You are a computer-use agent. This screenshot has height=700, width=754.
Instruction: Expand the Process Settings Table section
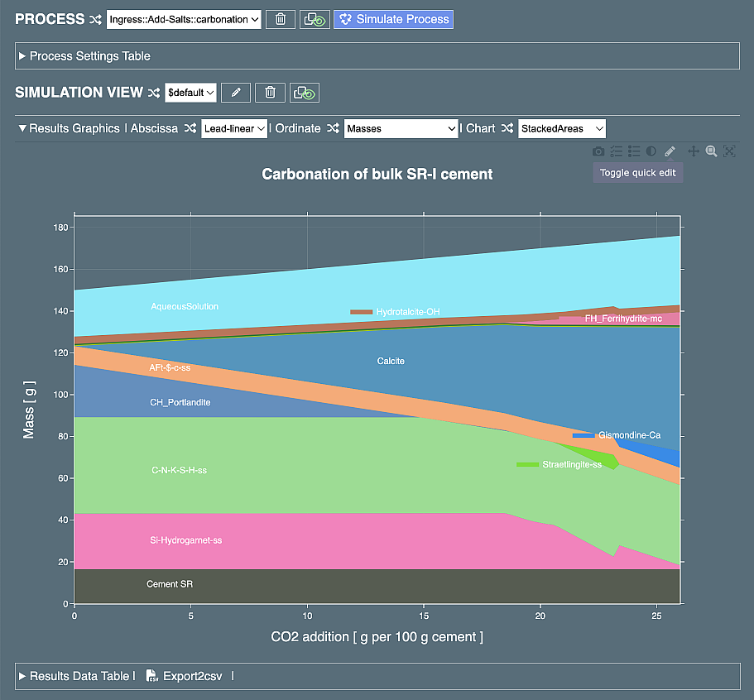22,56
